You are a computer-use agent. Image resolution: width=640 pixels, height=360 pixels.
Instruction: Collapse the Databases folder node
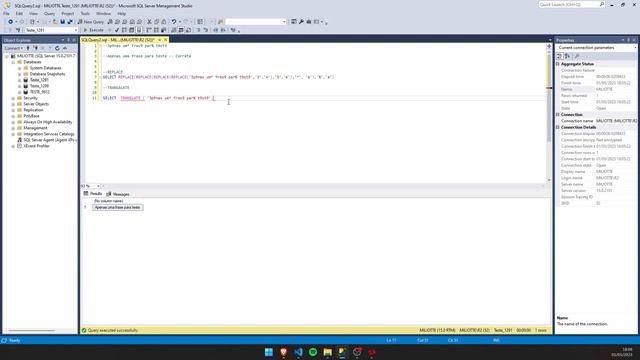point(13,62)
